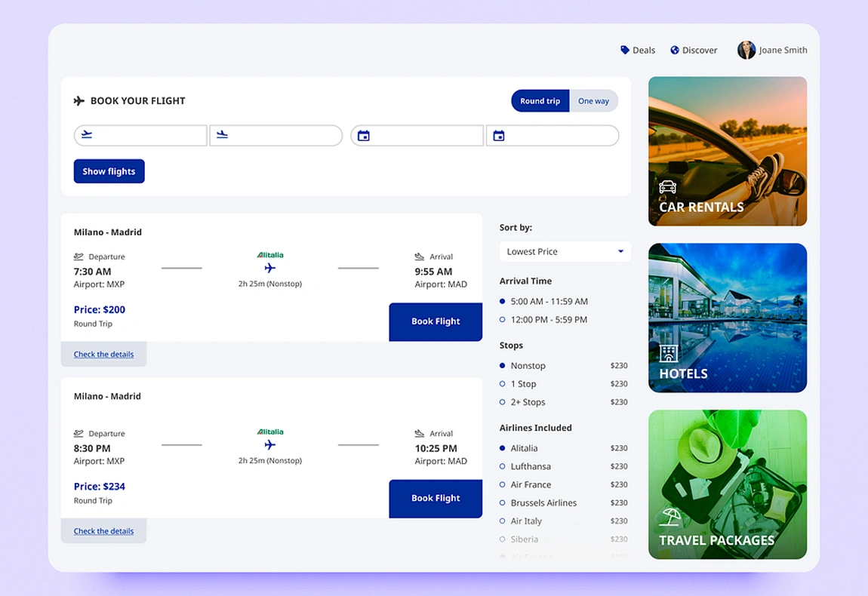Click Joane Smith's profile avatar
The image size is (868, 596).
[x=746, y=50]
